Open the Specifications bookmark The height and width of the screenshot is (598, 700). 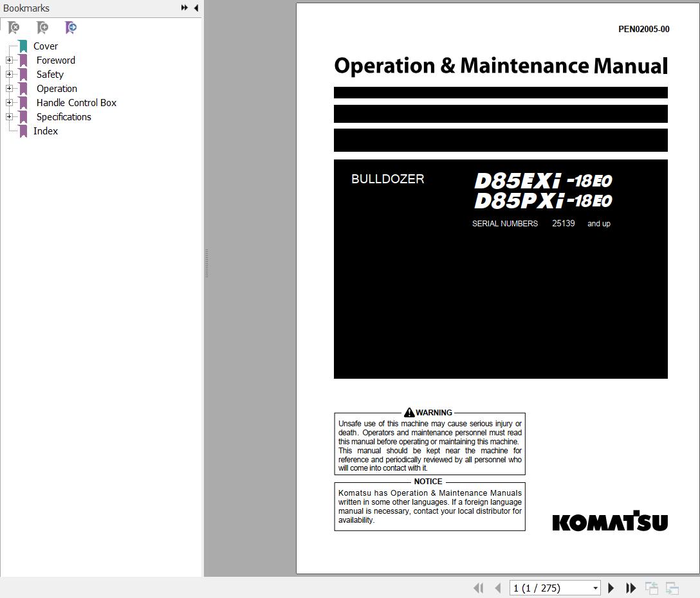coord(64,117)
